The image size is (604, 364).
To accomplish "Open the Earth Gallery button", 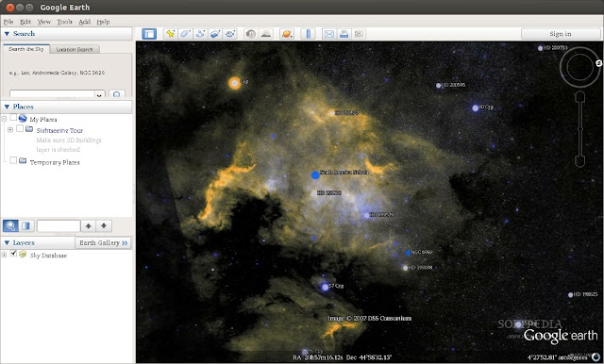I will [103, 242].
